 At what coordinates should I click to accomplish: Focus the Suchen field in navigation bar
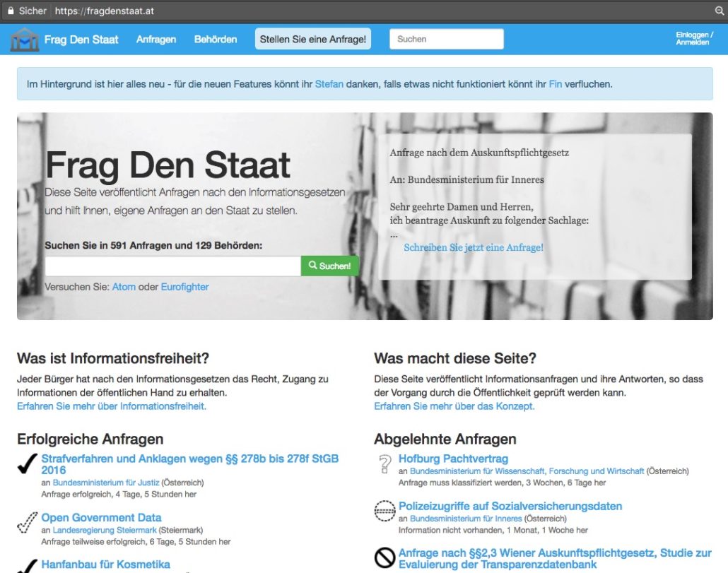tap(446, 40)
